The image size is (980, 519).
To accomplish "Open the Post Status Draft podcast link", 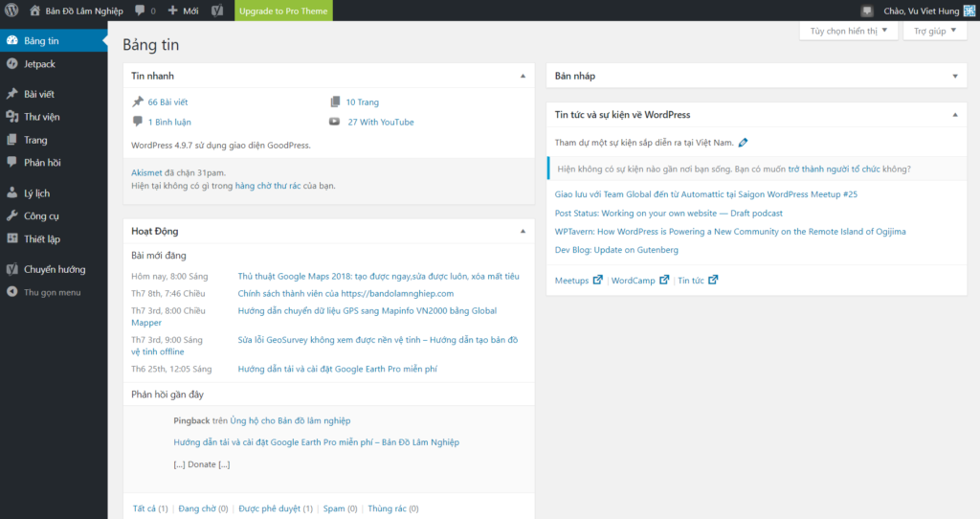I will [669, 214].
